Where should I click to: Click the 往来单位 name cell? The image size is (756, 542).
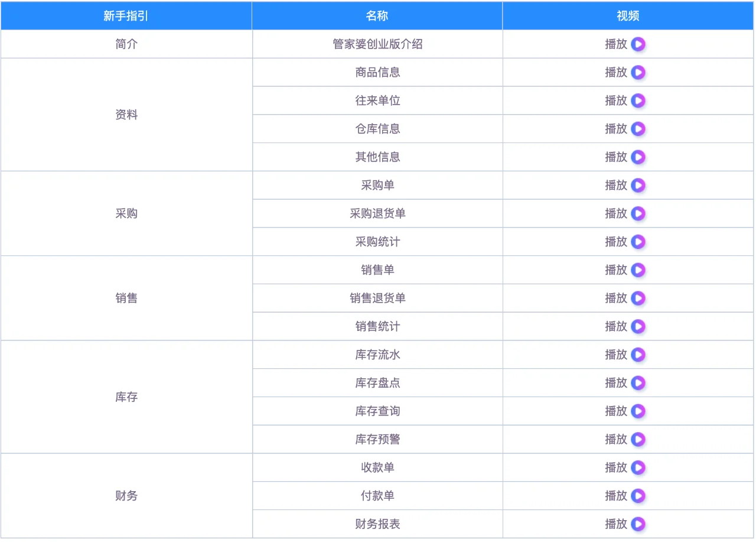pyautogui.click(x=377, y=100)
